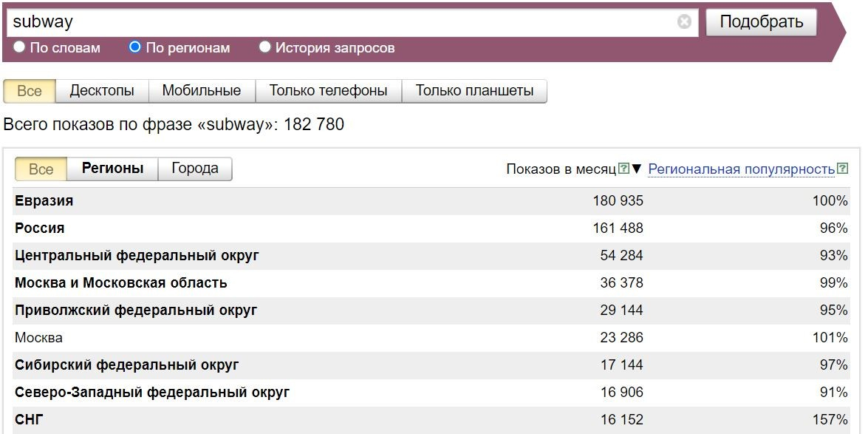Click into the subway search input field
This screenshot has height=434, width=868.
[x=340, y=22]
